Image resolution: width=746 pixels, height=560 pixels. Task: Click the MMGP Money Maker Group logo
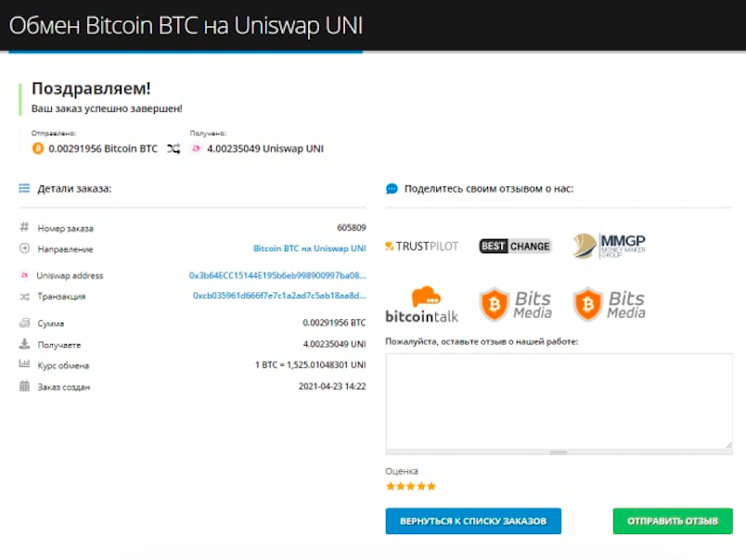click(x=609, y=246)
